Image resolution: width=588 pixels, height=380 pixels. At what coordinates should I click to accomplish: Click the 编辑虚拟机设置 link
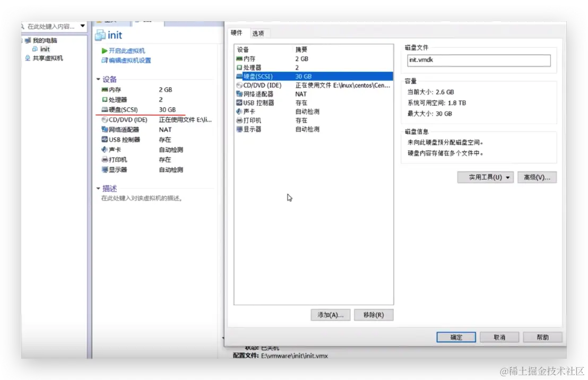[x=129, y=60]
